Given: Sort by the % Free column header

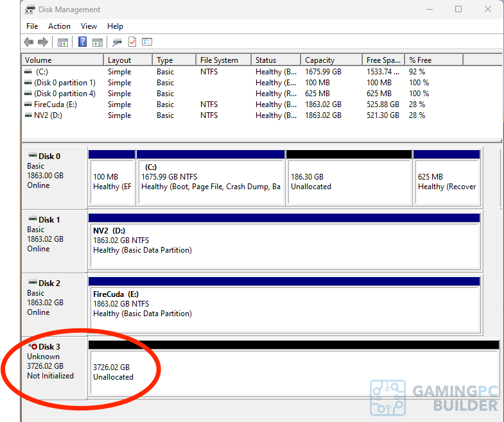Looking at the screenshot, I should 434,60.
